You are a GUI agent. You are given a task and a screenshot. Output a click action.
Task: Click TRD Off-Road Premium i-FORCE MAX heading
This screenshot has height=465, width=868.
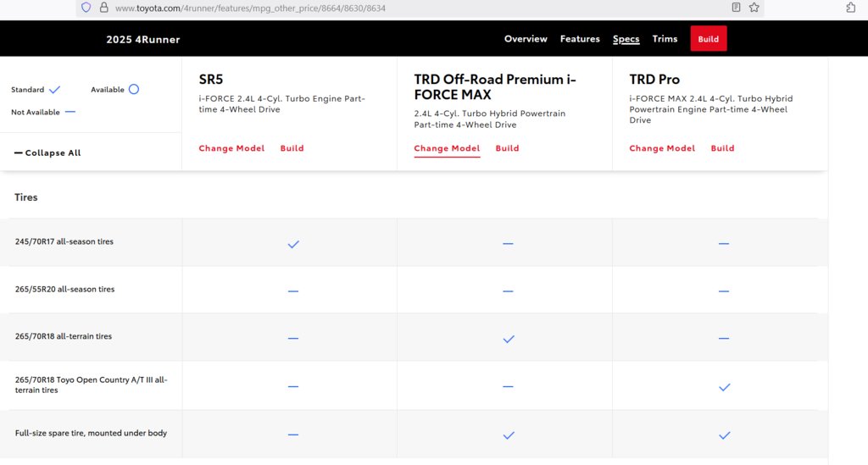495,86
